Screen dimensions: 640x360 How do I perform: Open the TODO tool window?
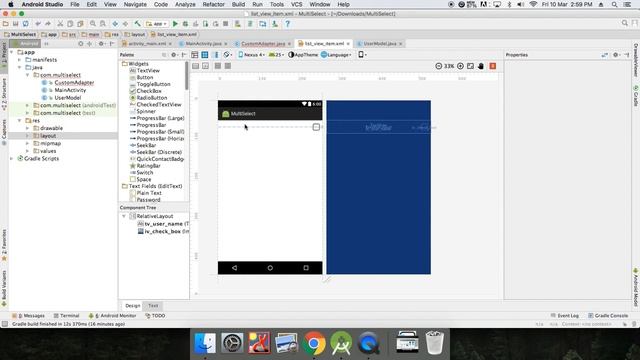point(155,316)
